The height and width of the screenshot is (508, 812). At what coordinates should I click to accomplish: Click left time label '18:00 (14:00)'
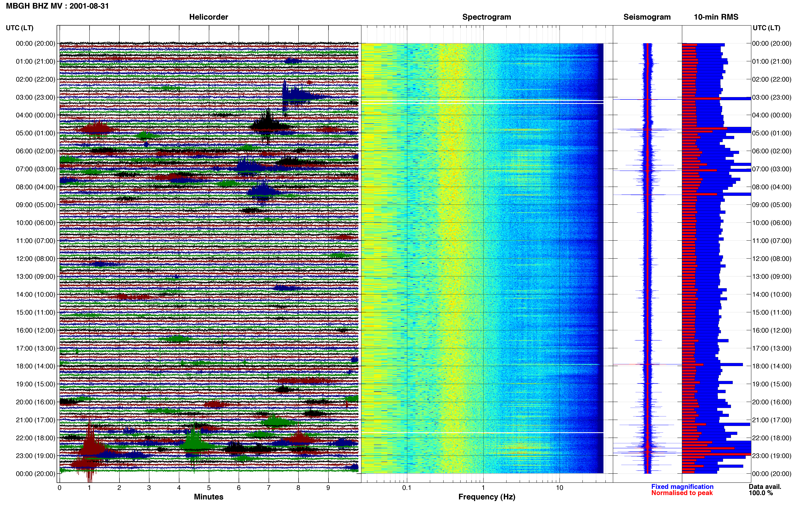point(36,366)
